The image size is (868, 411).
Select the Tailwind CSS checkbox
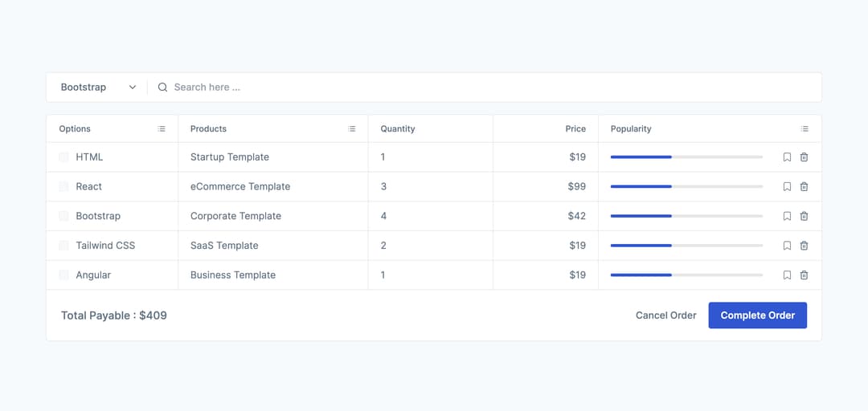pyautogui.click(x=64, y=246)
